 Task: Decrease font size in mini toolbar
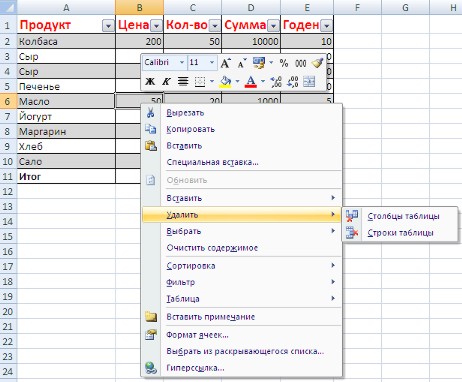tap(242, 63)
